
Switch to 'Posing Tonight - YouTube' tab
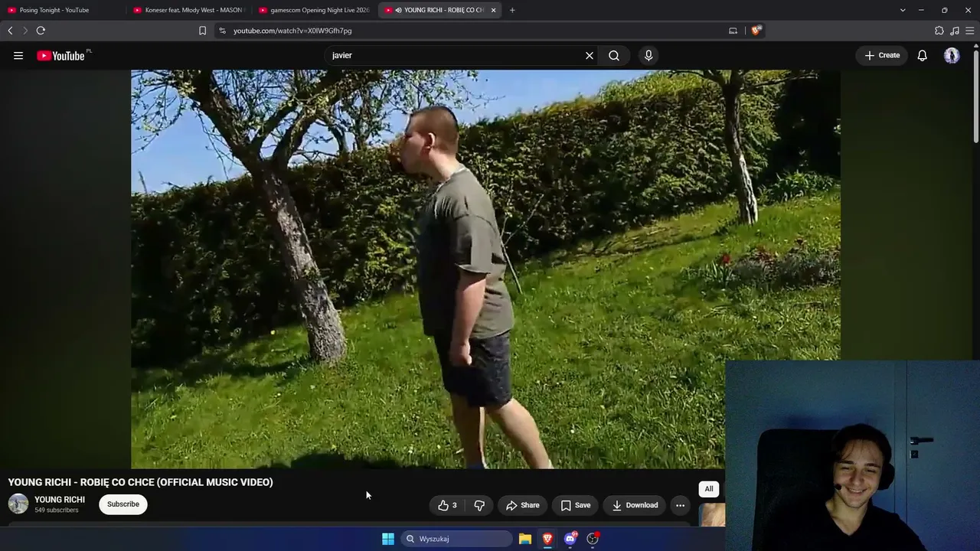click(x=63, y=10)
